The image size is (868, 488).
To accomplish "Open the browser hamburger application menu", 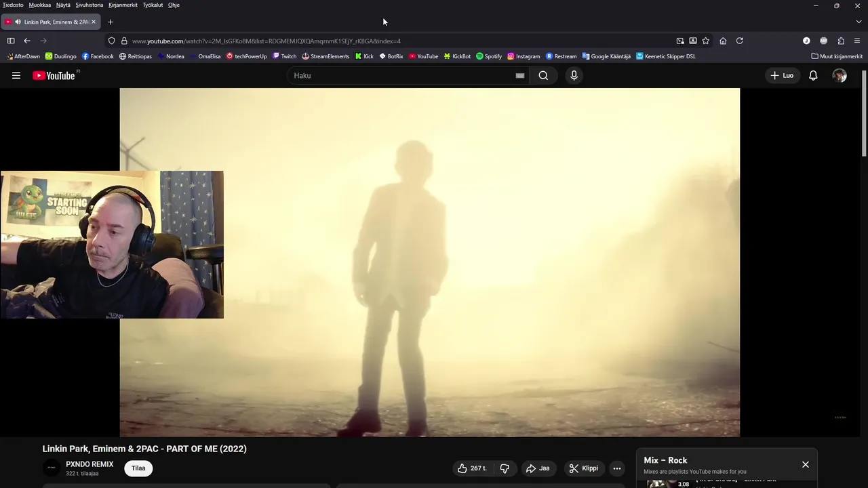I will 857,41.
